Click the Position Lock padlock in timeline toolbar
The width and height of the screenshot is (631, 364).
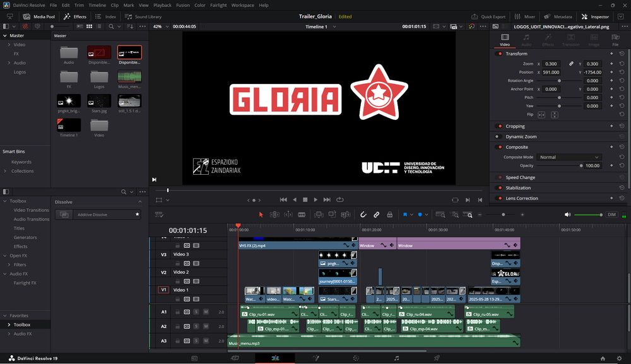click(x=389, y=214)
